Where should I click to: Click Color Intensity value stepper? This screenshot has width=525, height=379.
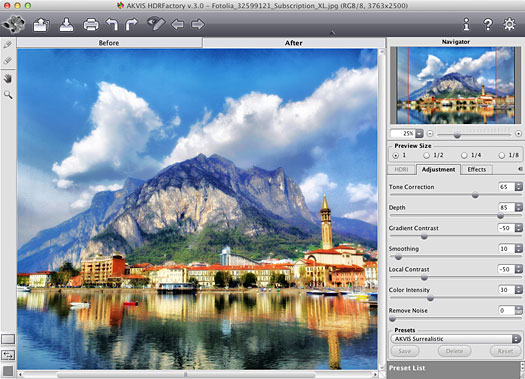coord(518,290)
